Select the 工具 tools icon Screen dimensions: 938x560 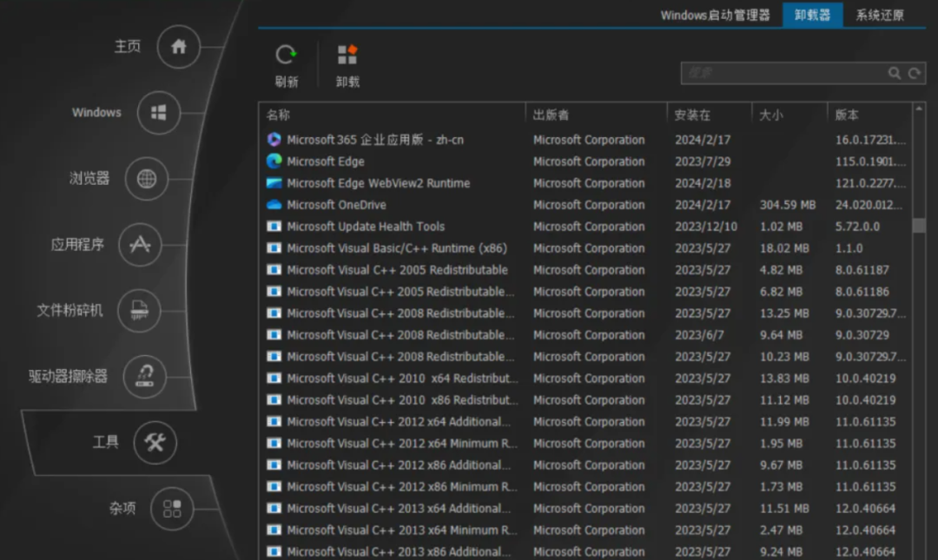(155, 443)
